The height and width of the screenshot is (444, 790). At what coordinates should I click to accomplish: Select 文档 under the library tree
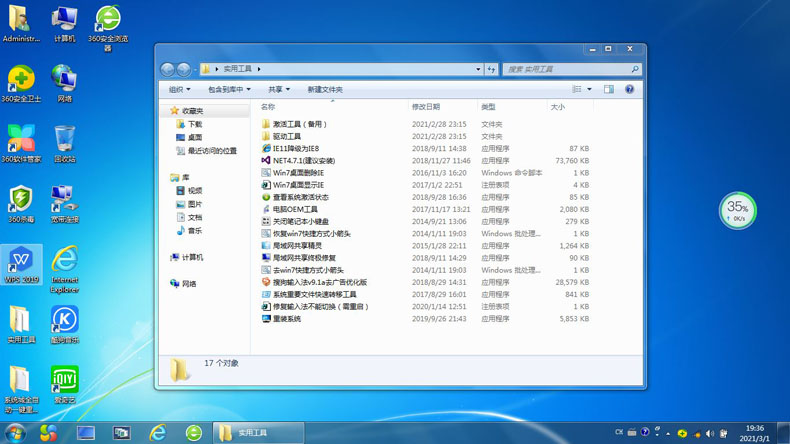195,217
